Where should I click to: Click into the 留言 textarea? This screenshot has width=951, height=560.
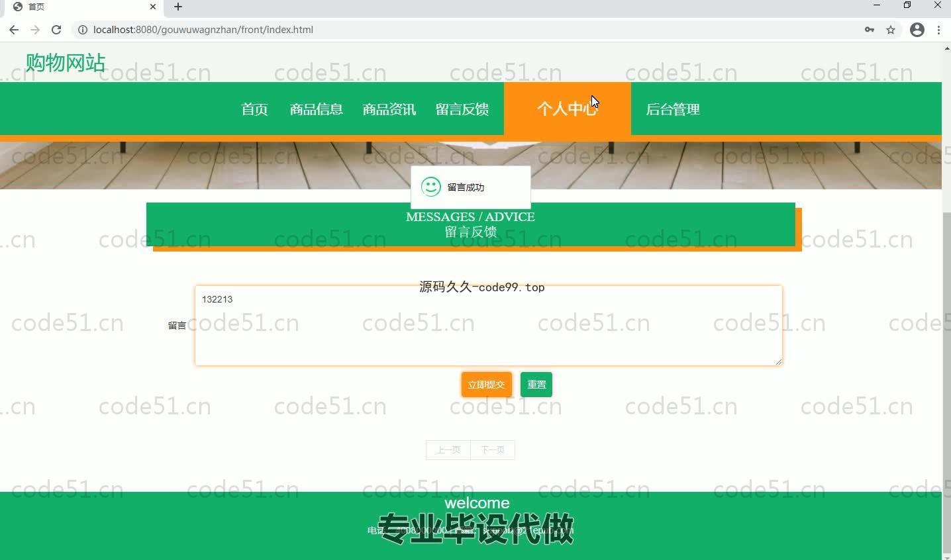point(489,326)
